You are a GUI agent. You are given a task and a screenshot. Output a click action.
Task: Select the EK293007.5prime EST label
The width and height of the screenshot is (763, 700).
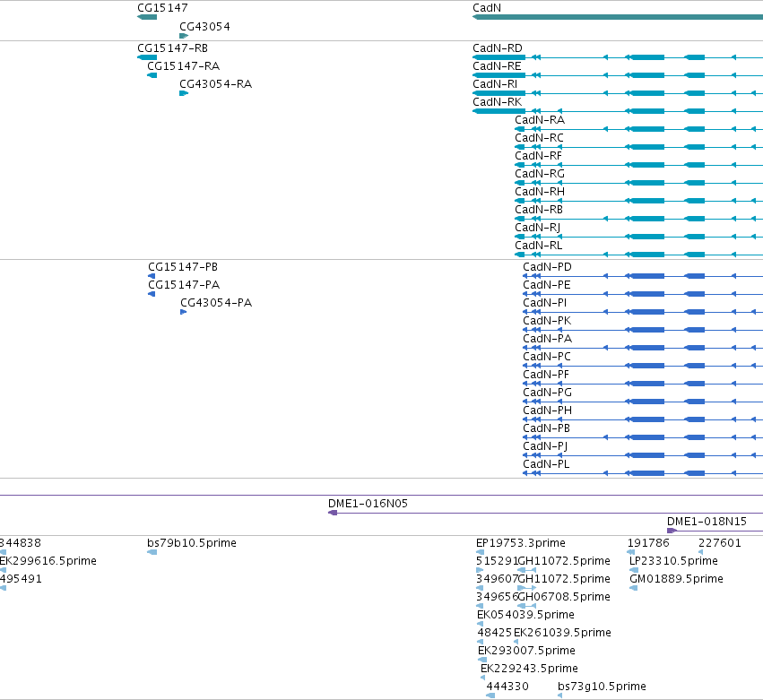click(526, 651)
